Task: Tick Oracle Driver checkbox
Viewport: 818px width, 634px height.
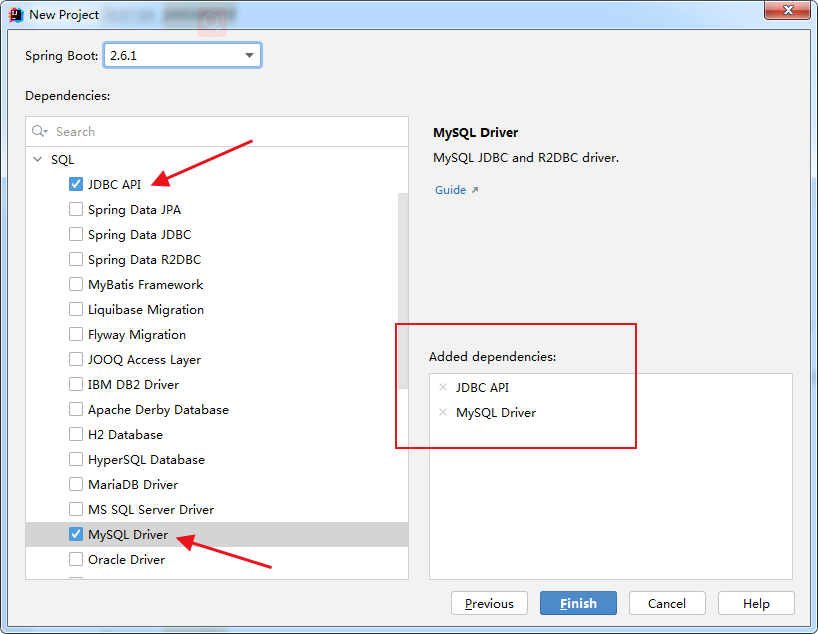Action: pyautogui.click(x=76, y=559)
